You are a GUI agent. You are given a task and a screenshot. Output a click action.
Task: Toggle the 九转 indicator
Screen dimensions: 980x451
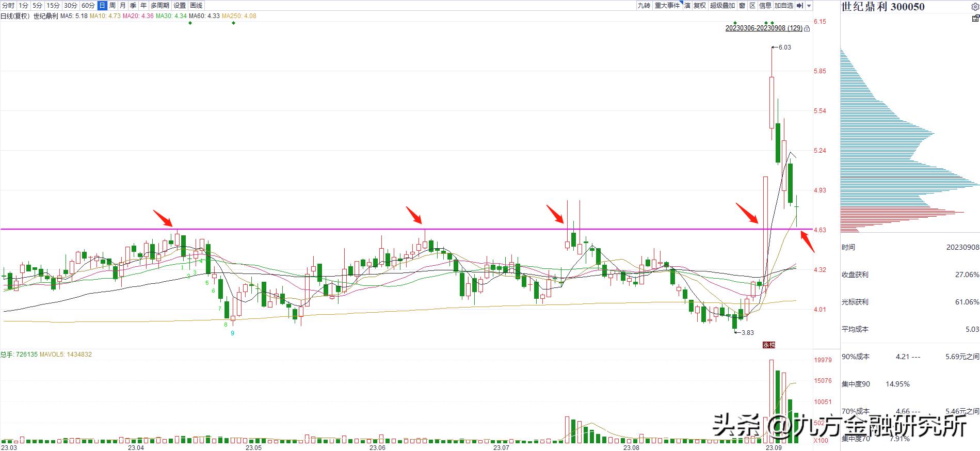644,6
